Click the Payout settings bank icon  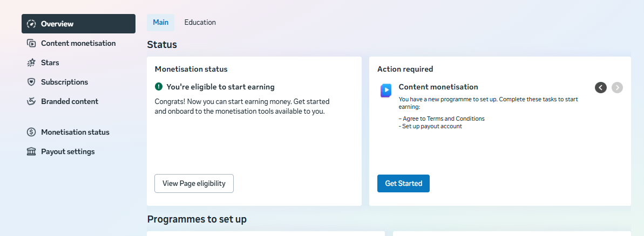31,151
